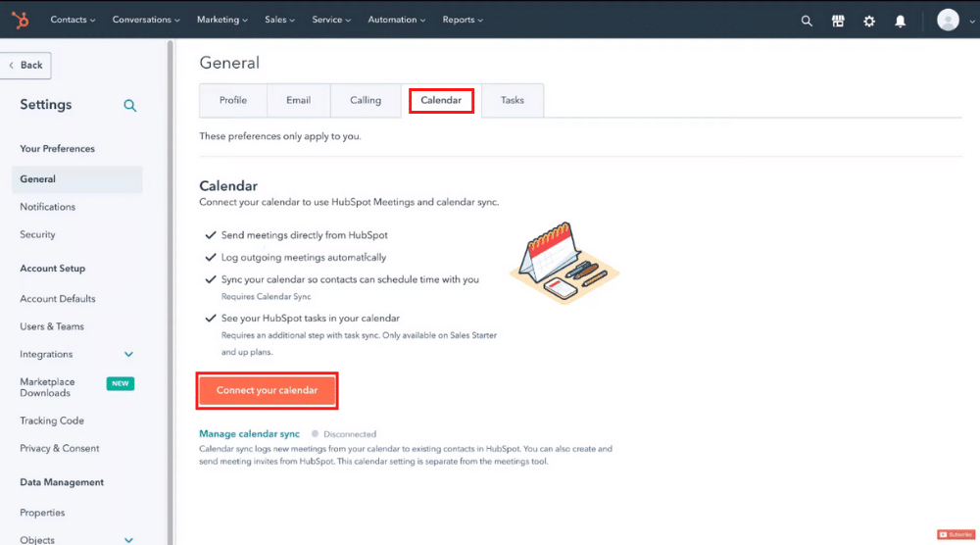This screenshot has width=980, height=545.
Task: Click the HubSpot sprocket logo
Action: [20, 20]
